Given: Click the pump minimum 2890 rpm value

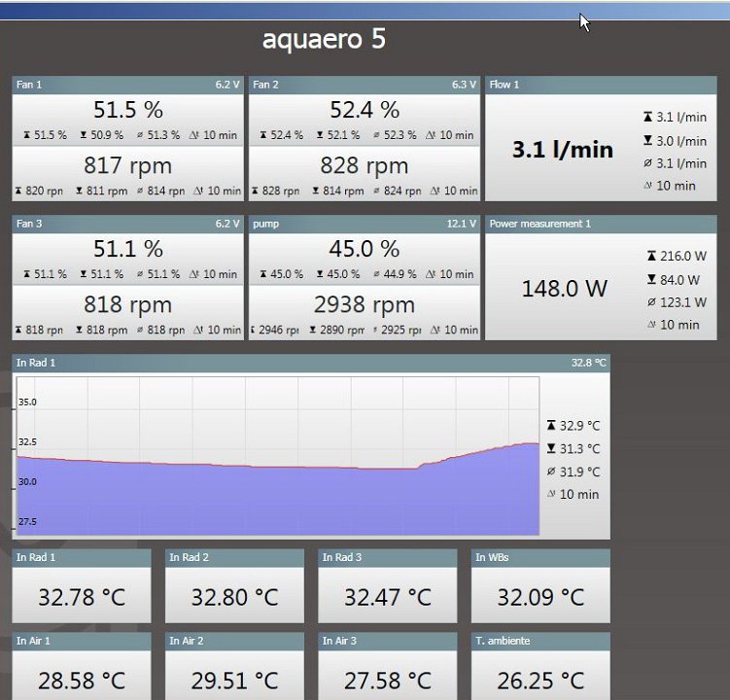Looking at the screenshot, I should click(342, 331).
